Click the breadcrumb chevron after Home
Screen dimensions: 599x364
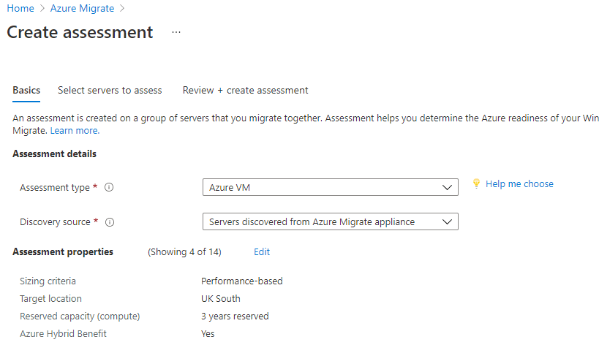42,8
